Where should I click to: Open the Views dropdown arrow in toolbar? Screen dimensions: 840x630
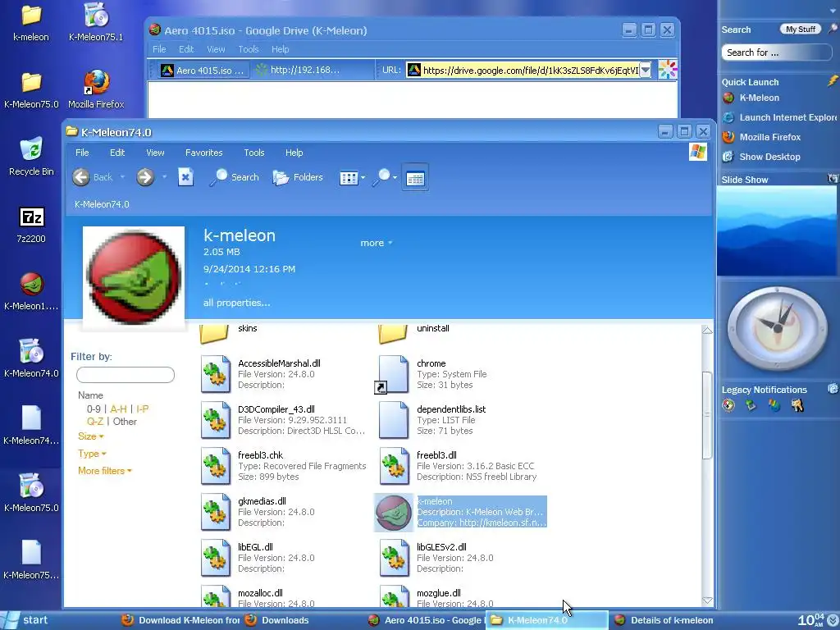(x=363, y=177)
